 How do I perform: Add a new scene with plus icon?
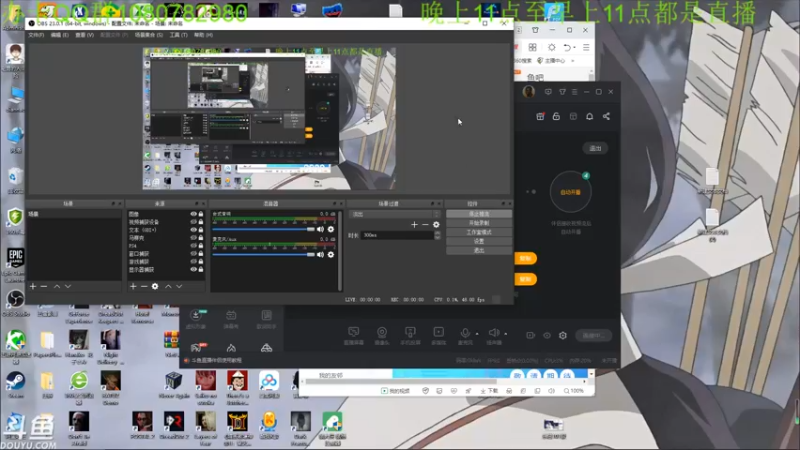(x=33, y=287)
